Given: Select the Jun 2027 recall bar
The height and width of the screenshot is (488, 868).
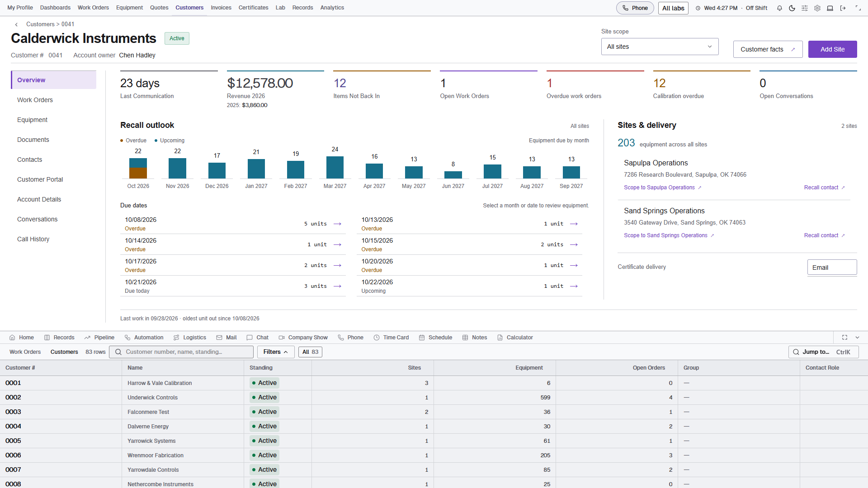Looking at the screenshot, I should pos(453,175).
